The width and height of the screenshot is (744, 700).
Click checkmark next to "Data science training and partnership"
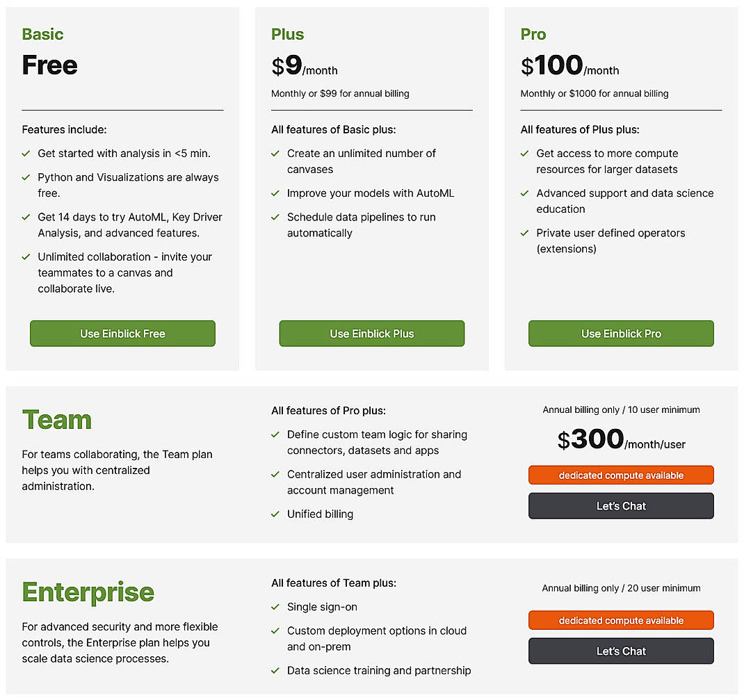coord(274,671)
